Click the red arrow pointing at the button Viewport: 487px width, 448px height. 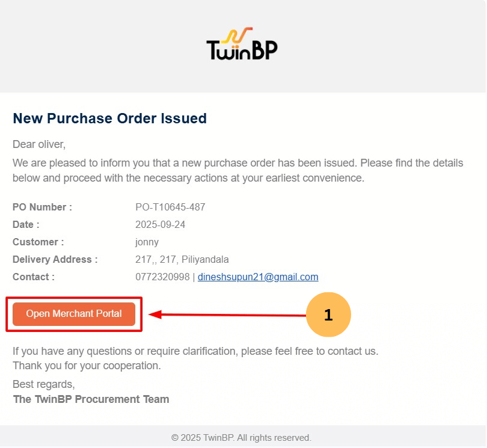click(x=228, y=315)
